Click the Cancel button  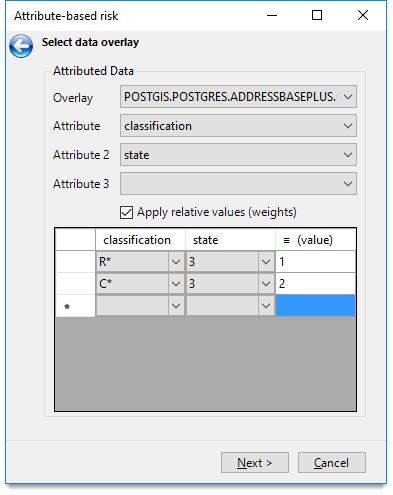332,463
